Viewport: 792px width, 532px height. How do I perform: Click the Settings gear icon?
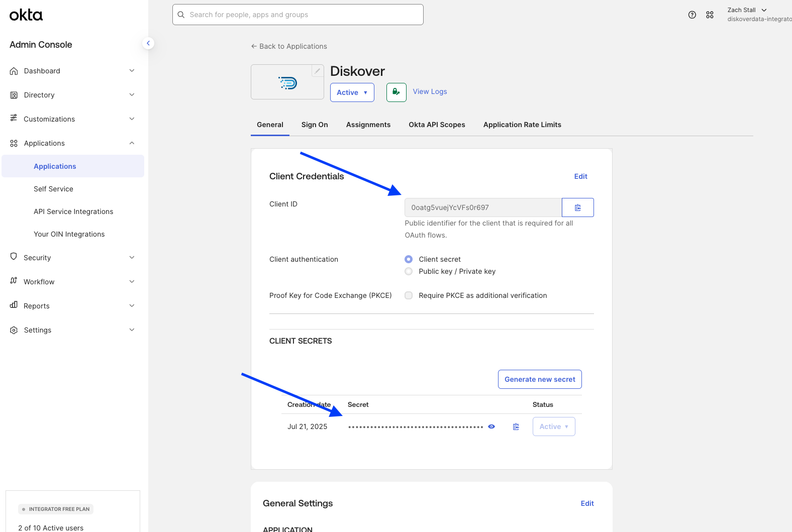[14, 330]
